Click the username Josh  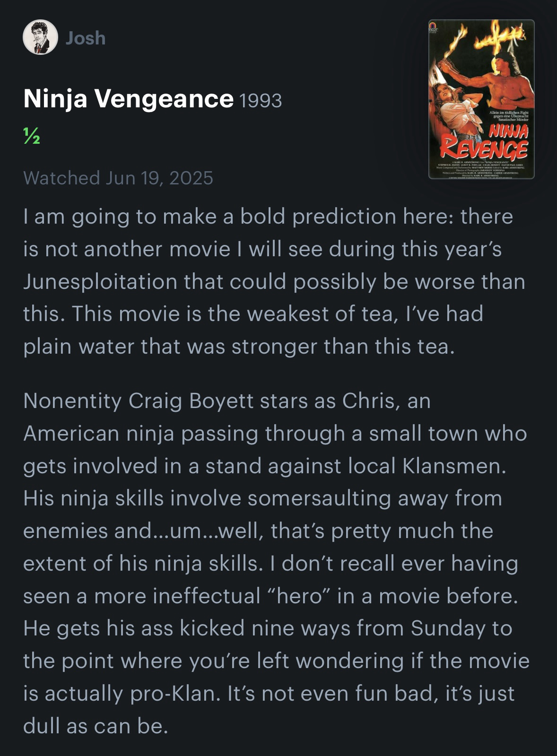click(x=86, y=38)
